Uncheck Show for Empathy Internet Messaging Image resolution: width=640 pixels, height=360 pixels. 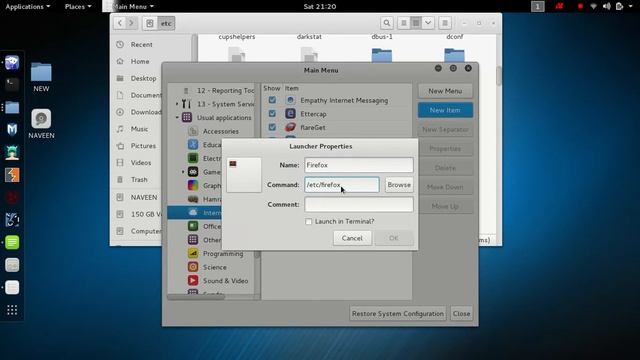tap(272, 100)
